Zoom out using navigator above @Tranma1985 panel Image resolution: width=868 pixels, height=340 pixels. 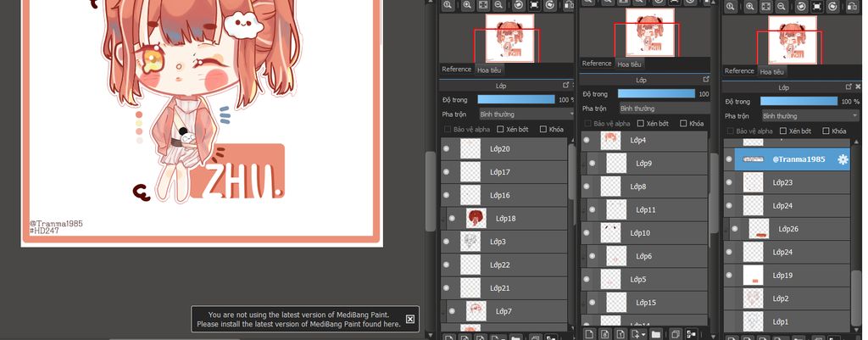coord(781,7)
